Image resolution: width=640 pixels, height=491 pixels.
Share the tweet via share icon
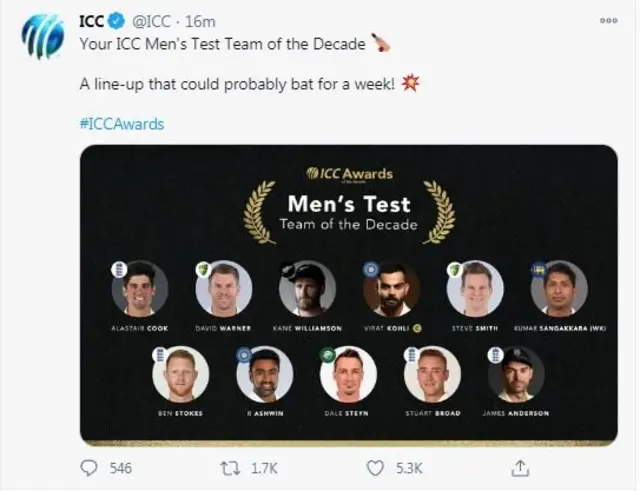[521, 467]
